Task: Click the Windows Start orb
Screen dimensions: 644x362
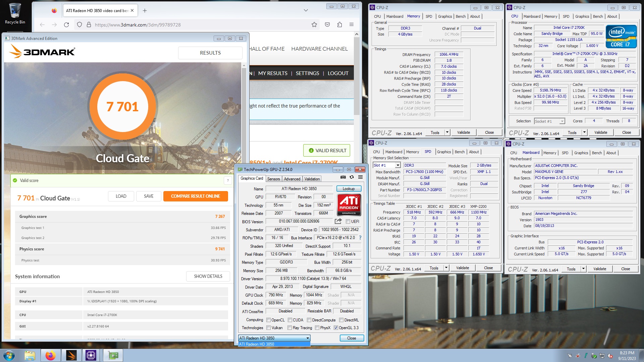Action: pyautogui.click(x=9, y=355)
